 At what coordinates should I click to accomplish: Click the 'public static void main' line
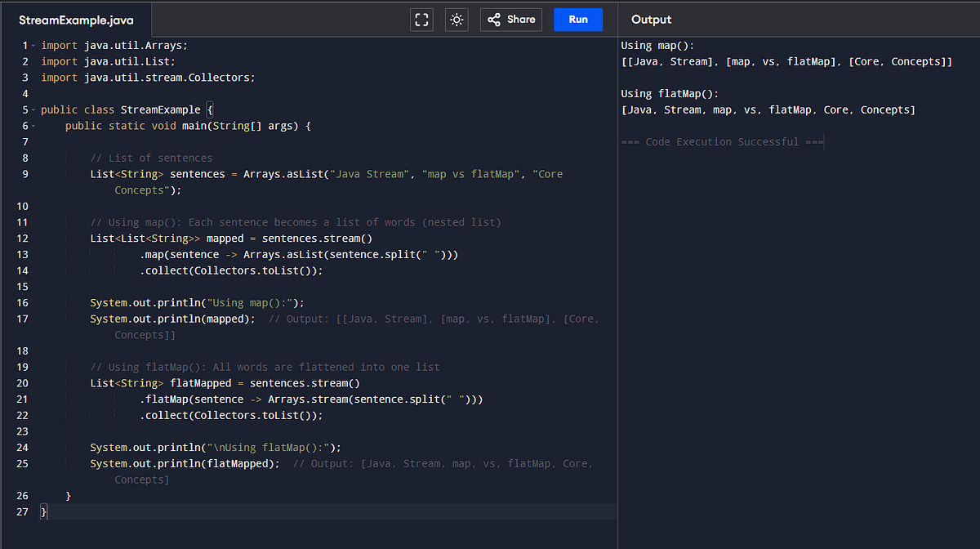coord(188,126)
